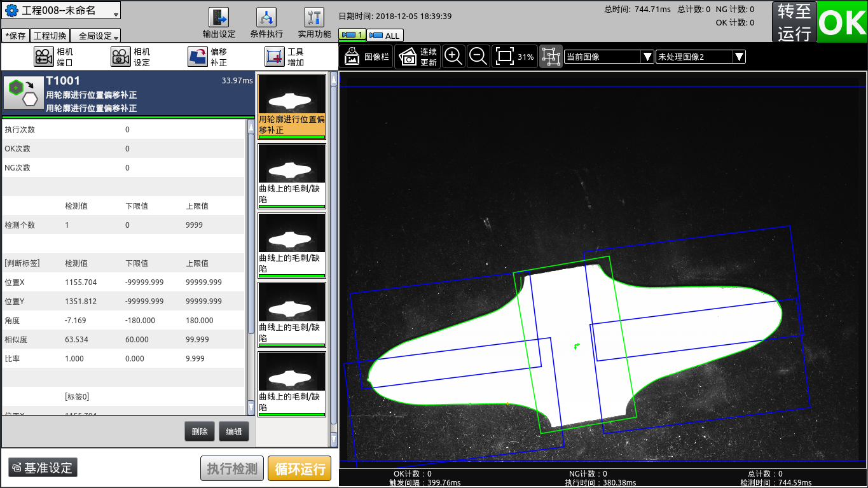Click the 位置Y value 1351.812
Screen dimensions: 868x488
[81, 301]
